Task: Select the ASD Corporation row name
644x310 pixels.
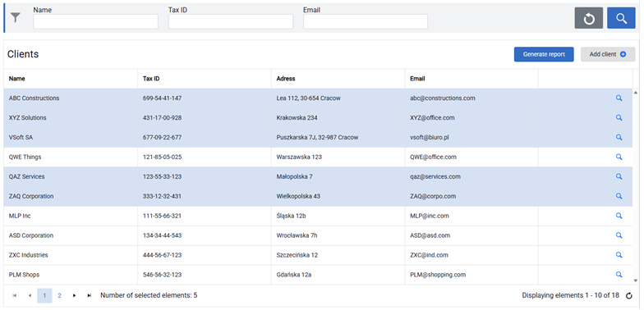Action: point(31,235)
